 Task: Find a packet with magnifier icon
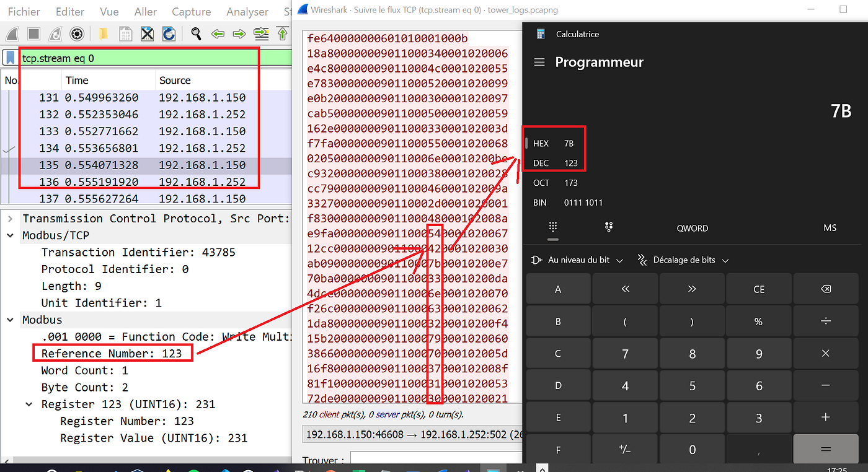point(196,33)
